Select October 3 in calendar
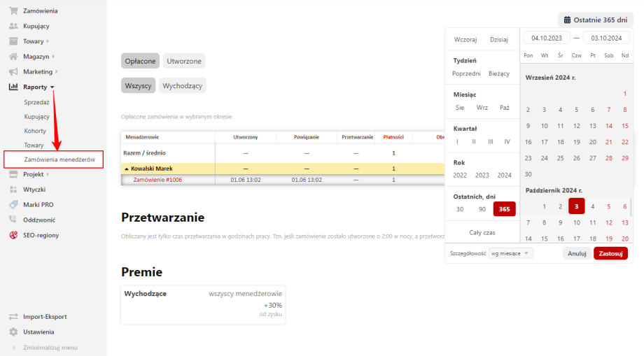This screenshot has width=644, height=356. [x=576, y=206]
